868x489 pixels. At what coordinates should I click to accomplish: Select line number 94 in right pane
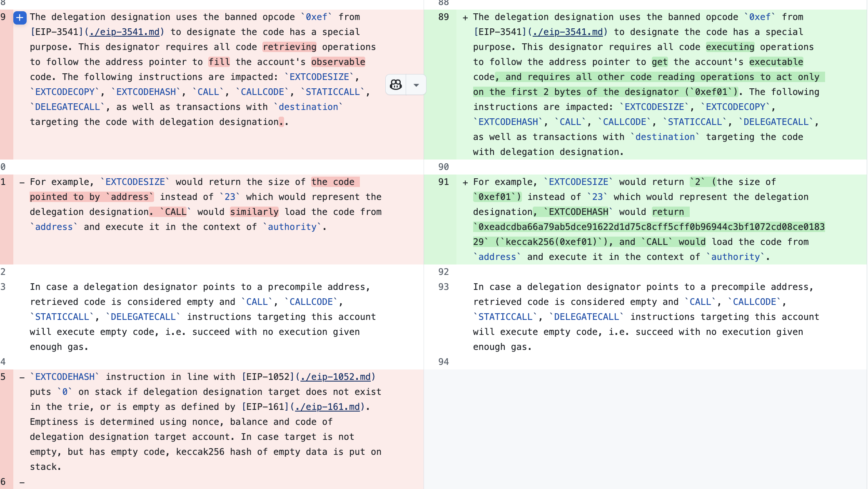coord(444,362)
